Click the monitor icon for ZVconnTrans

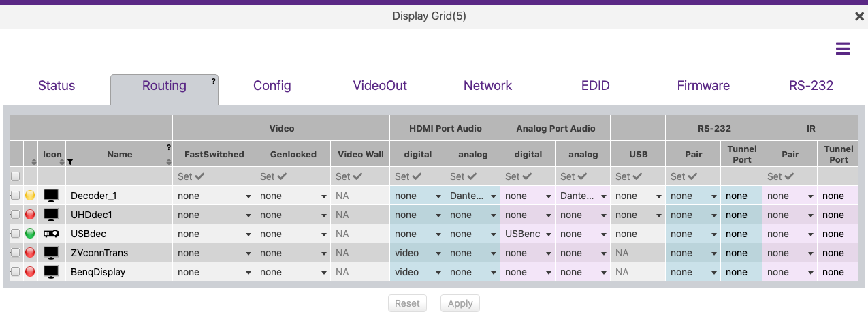coord(51,253)
